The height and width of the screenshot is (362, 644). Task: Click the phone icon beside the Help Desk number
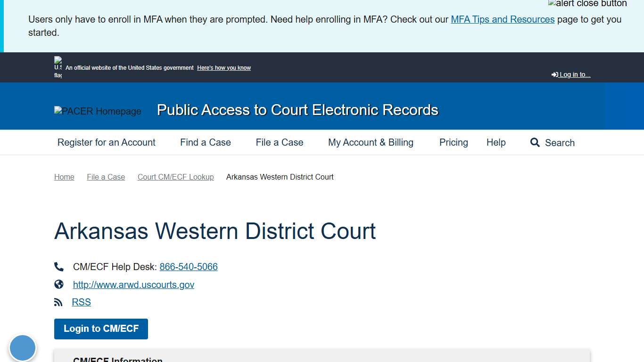tap(58, 266)
